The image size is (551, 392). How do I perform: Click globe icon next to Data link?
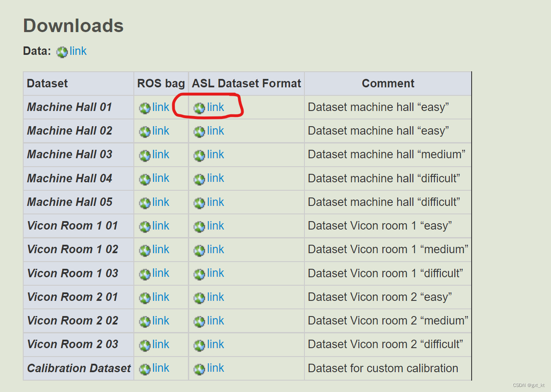point(62,52)
